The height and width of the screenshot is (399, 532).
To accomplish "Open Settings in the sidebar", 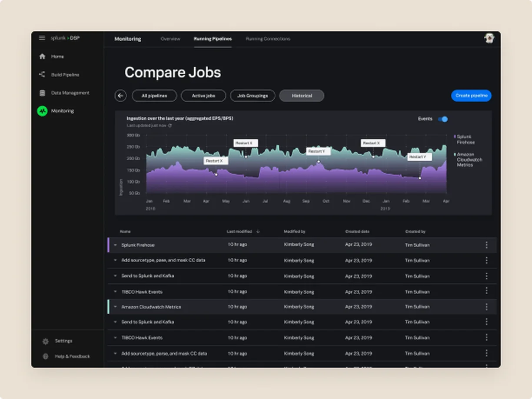I will 63,341.
